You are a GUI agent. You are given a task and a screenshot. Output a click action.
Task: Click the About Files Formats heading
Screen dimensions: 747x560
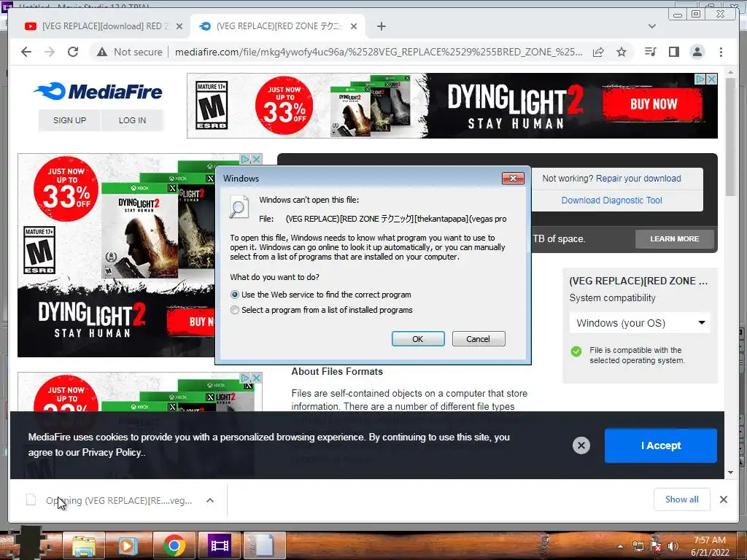(x=337, y=371)
